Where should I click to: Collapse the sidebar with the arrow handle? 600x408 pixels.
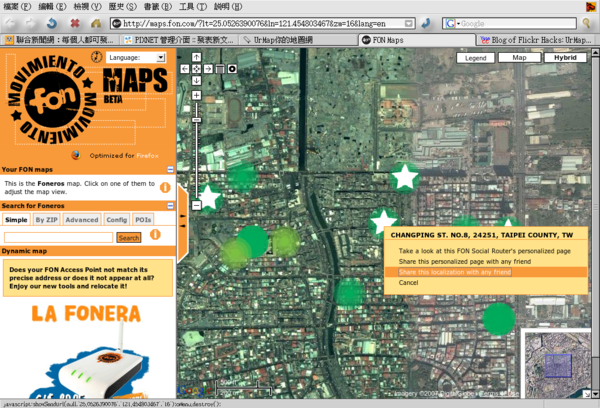pyautogui.click(x=183, y=222)
